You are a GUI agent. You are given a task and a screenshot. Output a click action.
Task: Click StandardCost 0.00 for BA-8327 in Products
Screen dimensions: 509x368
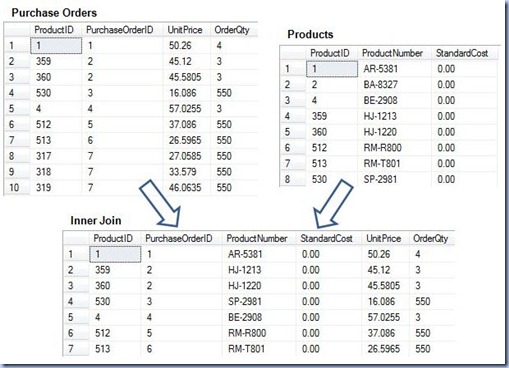tap(446, 85)
